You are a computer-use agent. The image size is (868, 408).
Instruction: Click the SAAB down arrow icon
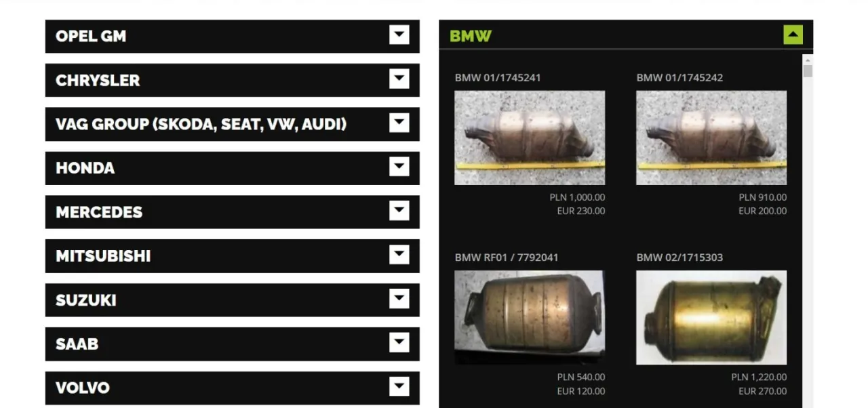(399, 343)
